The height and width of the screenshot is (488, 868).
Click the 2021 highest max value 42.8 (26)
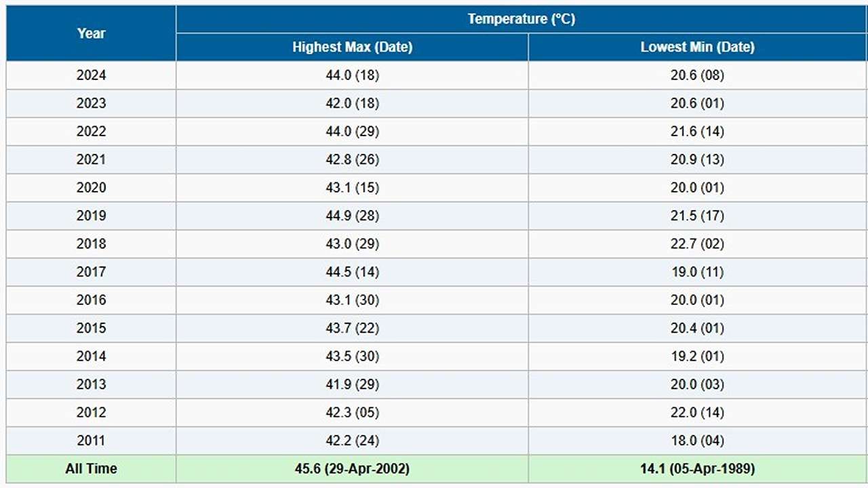click(x=352, y=160)
